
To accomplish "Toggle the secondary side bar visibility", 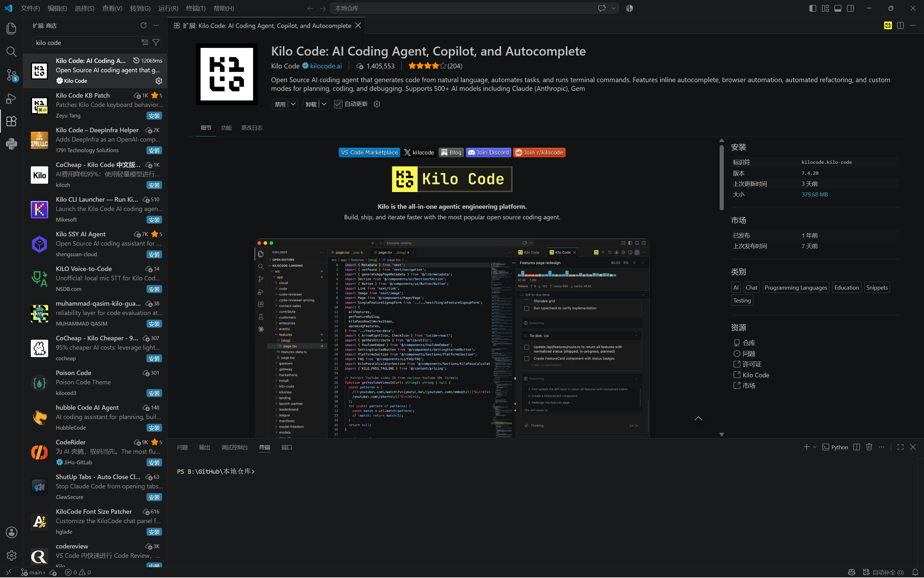I will click(850, 8).
